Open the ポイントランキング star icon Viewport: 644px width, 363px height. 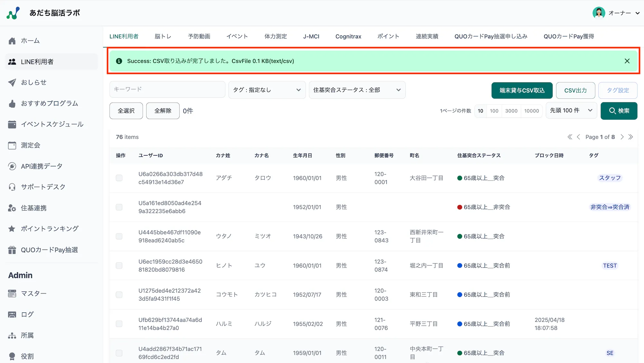(x=12, y=228)
